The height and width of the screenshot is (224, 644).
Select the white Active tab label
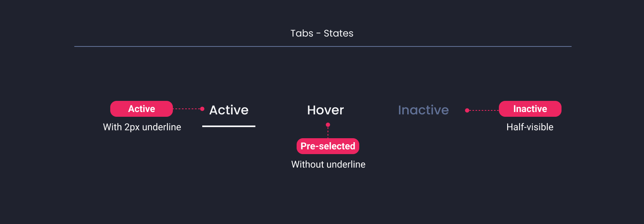(x=229, y=110)
